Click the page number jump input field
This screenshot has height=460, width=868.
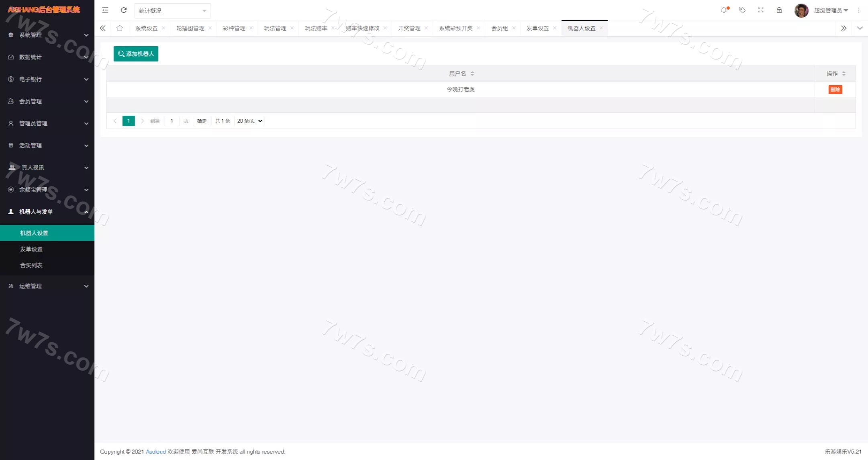[172, 121]
